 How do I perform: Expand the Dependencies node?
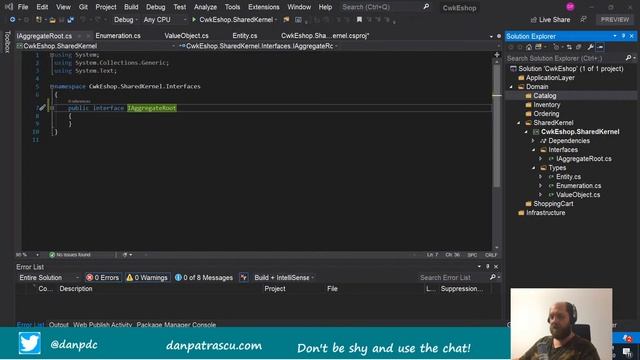click(x=533, y=141)
